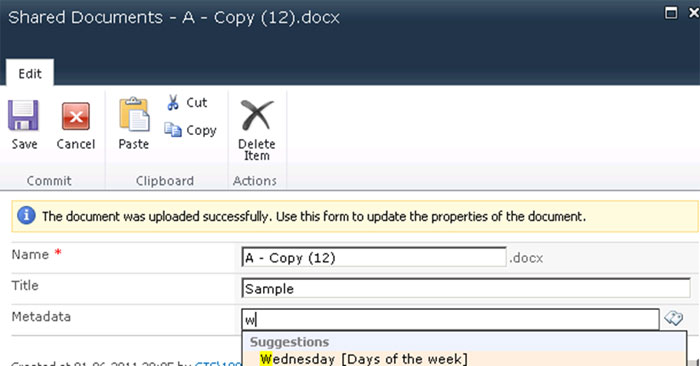
Task: Click the blue information icon
Action: coord(26,216)
